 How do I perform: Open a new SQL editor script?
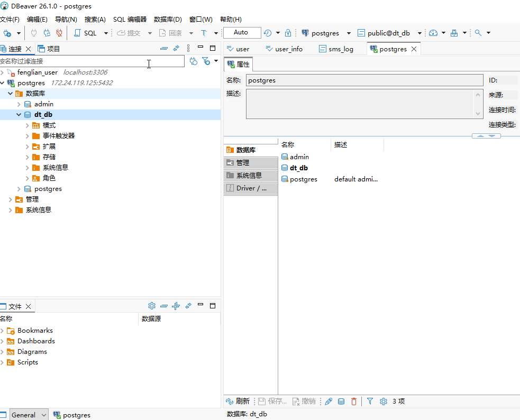(x=85, y=33)
